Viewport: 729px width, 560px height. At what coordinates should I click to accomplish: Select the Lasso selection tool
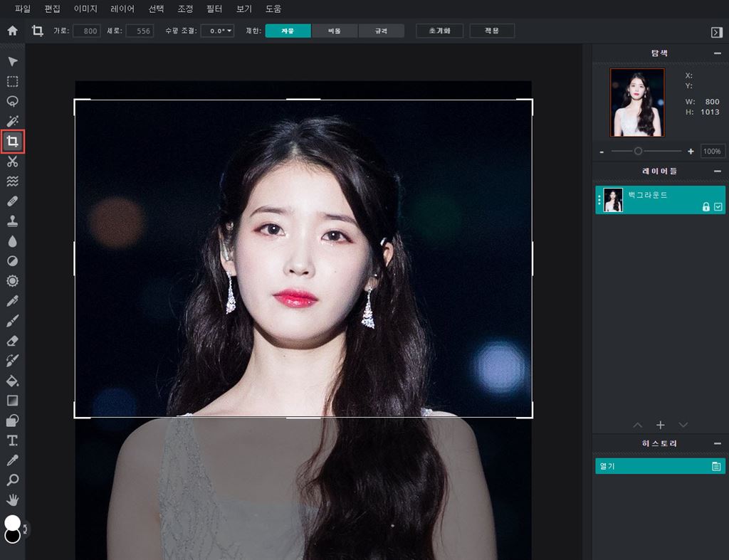(13, 101)
